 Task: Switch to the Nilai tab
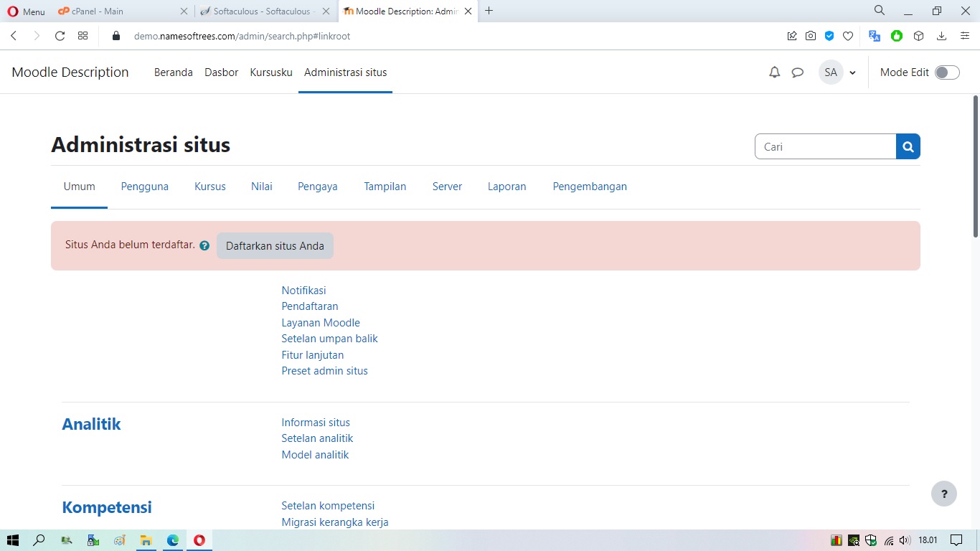pos(262,187)
